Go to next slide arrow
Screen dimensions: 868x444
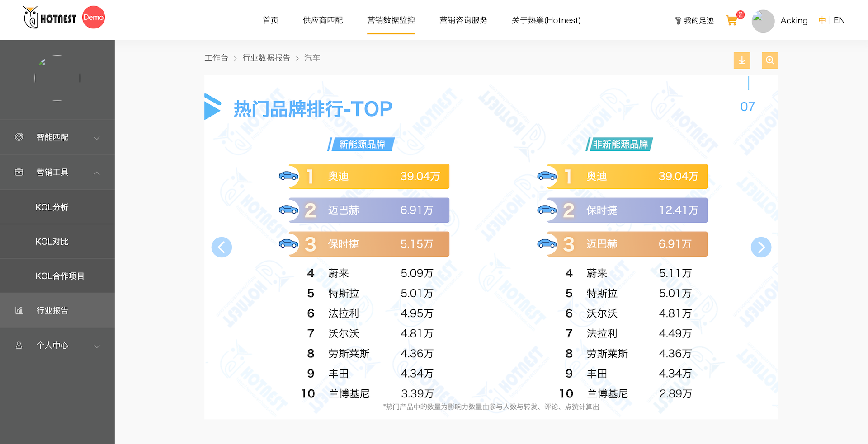(761, 247)
